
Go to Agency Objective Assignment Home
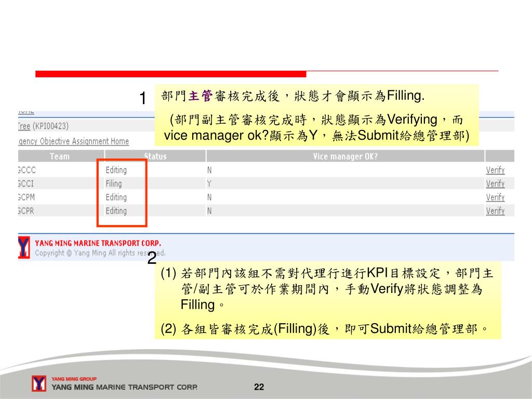coord(73,141)
